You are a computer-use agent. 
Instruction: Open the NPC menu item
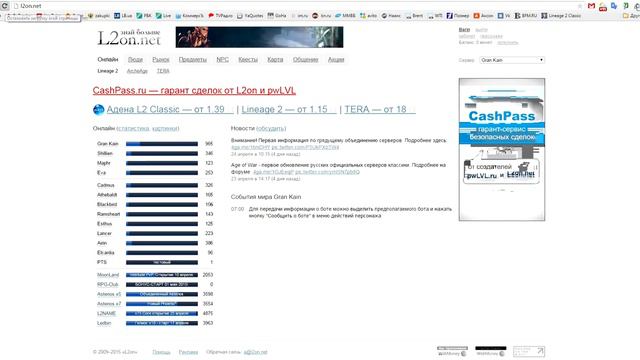pos(222,60)
